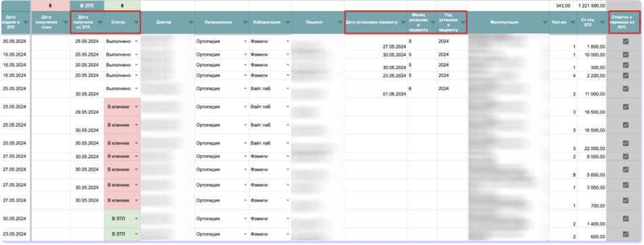Toggle checkbox in last row with cost 600,00
644x245 pixels.
point(626,234)
